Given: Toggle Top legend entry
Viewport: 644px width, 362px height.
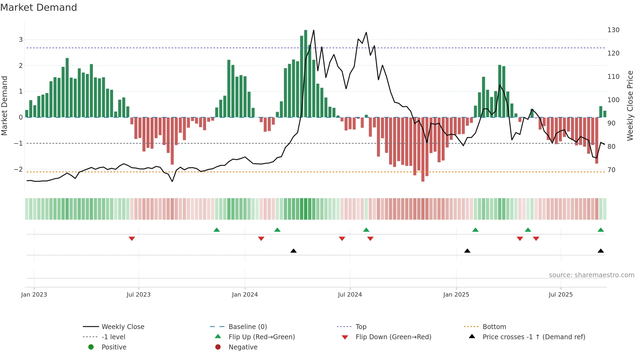Looking at the screenshot, I should coord(352,327).
